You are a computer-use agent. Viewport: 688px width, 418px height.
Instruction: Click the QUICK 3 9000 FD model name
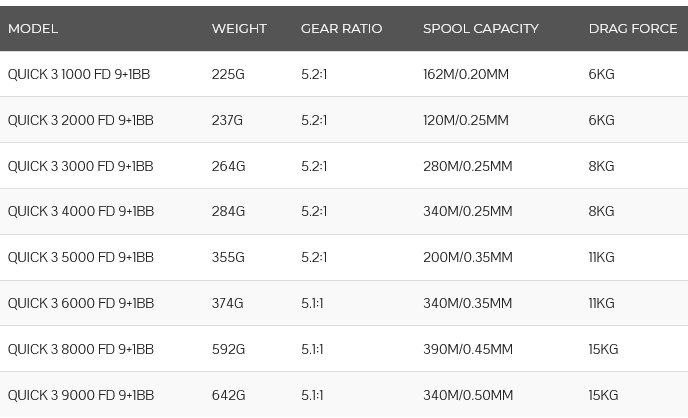[x=81, y=396]
